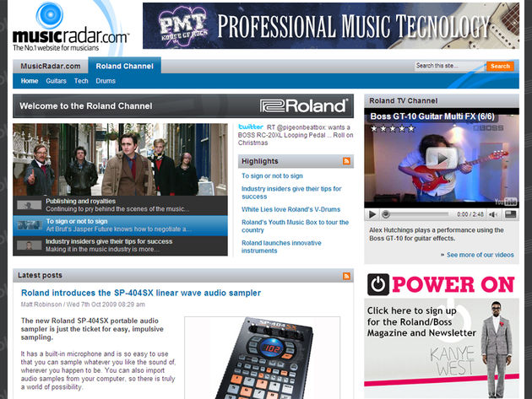Open the PMT Professional Music Technology banner

(331, 26)
